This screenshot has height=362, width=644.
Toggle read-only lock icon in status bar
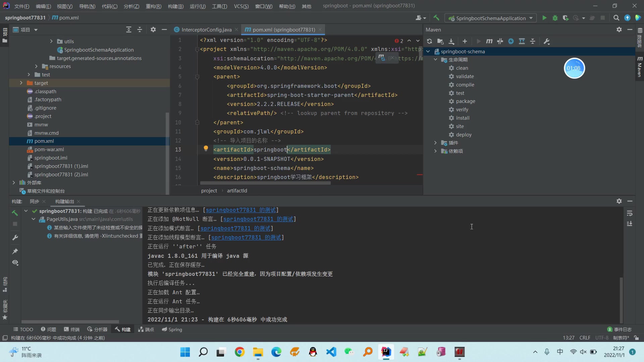(636, 338)
